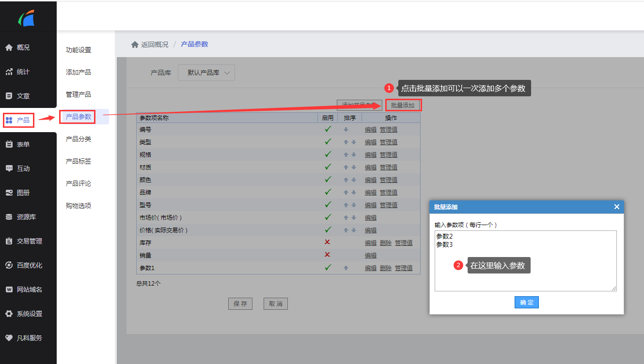Open 互动 in the left sidebar
Image resolution: width=644 pixels, height=364 pixels.
(x=23, y=168)
